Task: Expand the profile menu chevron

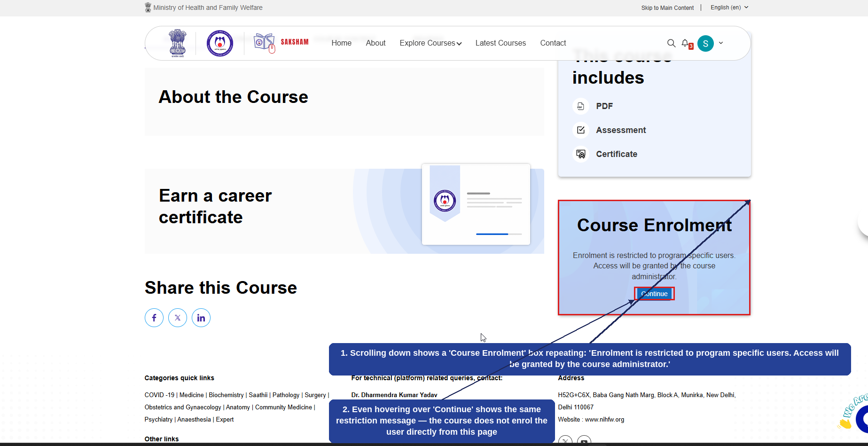Action: click(721, 43)
